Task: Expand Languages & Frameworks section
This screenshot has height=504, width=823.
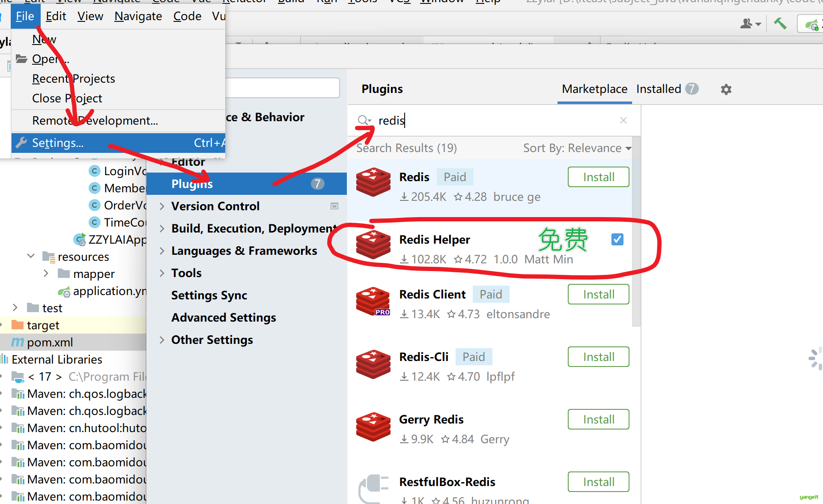Action: tap(162, 251)
